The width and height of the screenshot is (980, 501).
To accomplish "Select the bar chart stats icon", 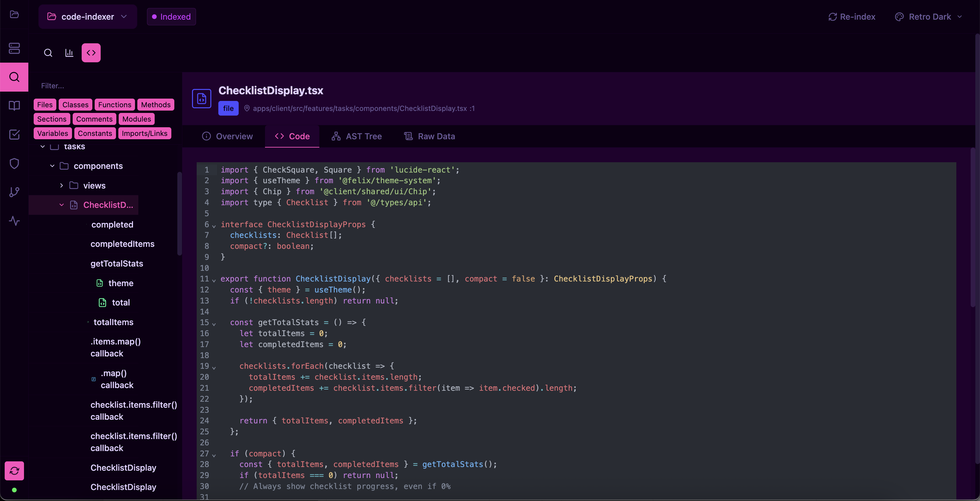I will pos(69,53).
